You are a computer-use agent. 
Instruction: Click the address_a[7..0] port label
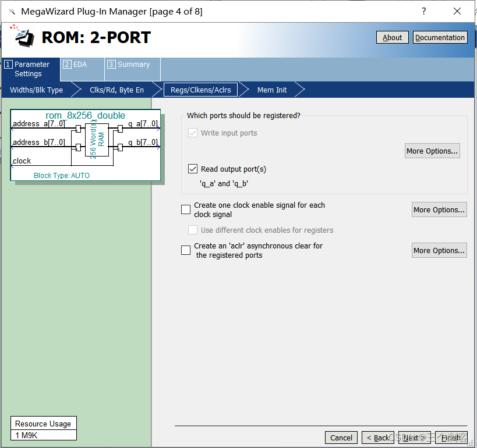pyautogui.click(x=38, y=124)
